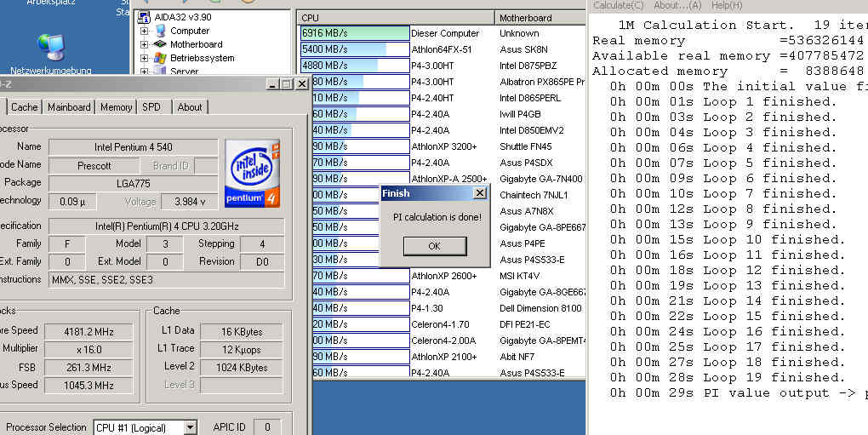Click the Dell Dimension 8100 cell

(x=540, y=308)
